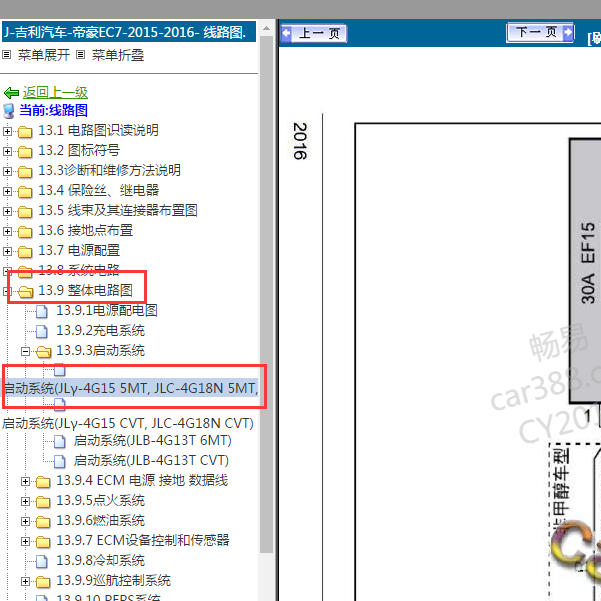Click the tree panel vertical scrollbar thumb

266,294
